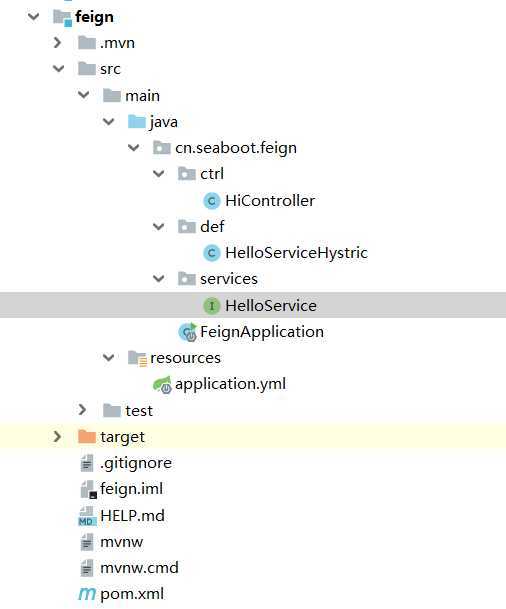
Task: Click the FeignApplication Spring Boot icon
Action: (x=188, y=332)
